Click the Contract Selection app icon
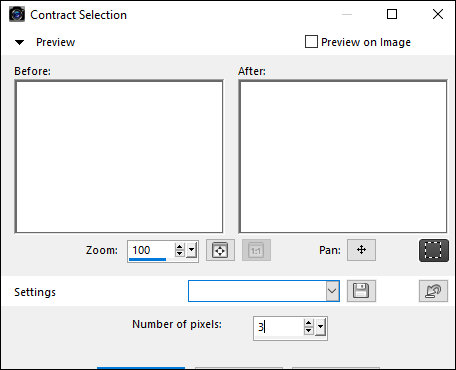This screenshot has height=370, width=456. [x=17, y=14]
